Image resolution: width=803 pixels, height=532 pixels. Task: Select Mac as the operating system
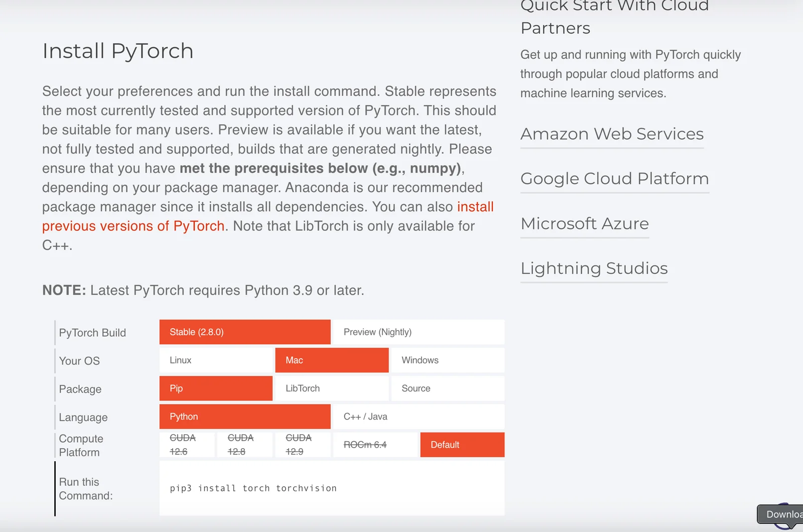pos(332,360)
